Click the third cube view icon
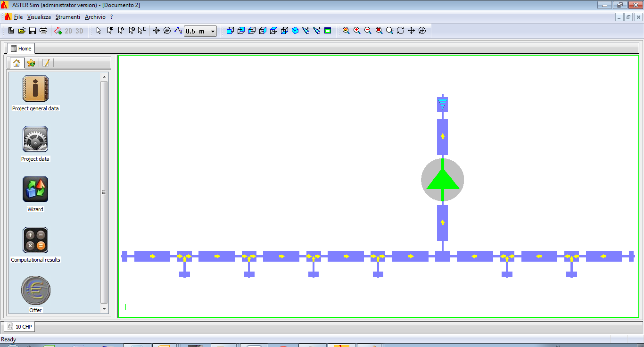644x347 pixels. (252, 31)
